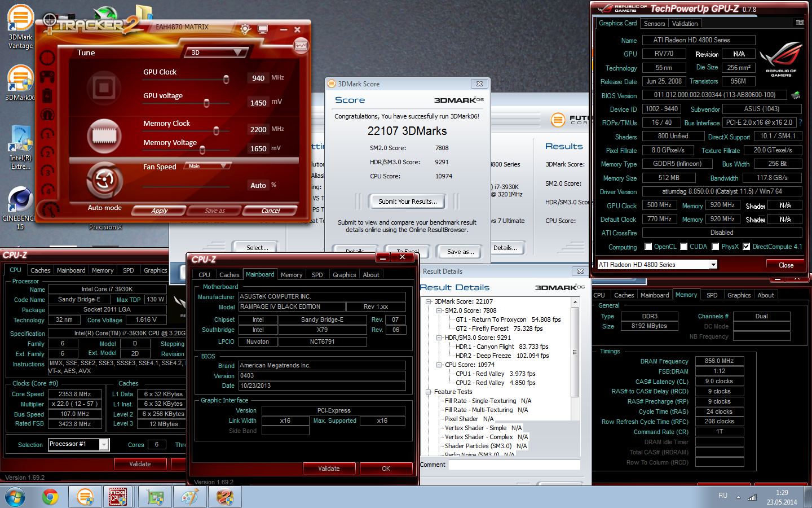Screen dimensions: 812x508
Task: Open the wrench tune icon in iTracker2 sidebar
Action: tap(51, 209)
